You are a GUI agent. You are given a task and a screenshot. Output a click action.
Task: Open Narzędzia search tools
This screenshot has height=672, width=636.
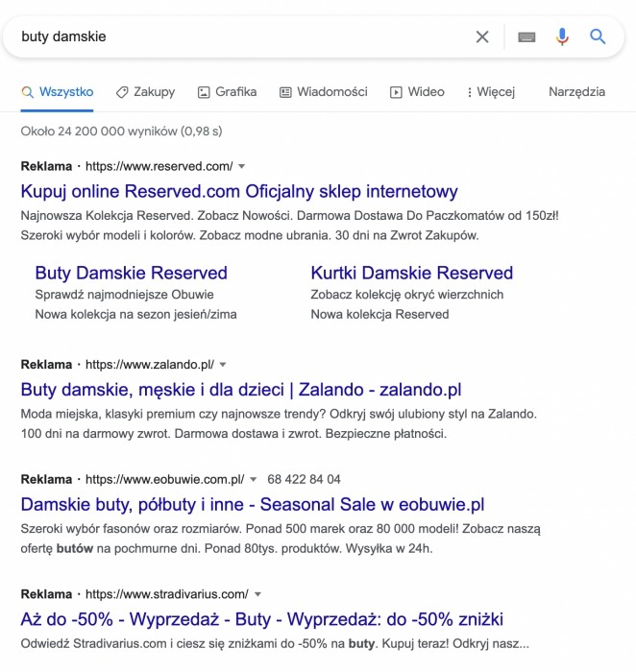coord(576,92)
